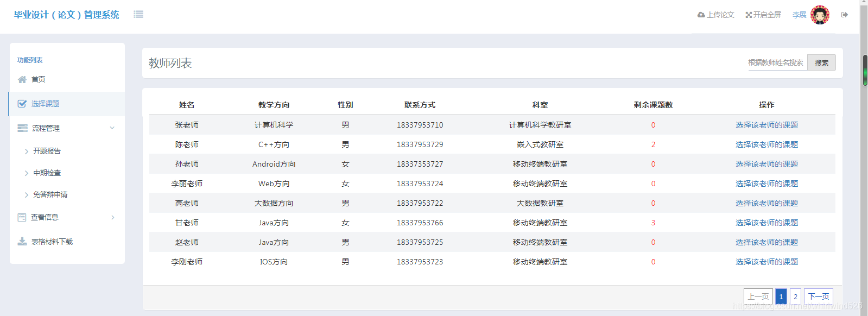This screenshot has width=868, height=316.
Task: Click the 姓名 column header
Action: click(187, 105)
